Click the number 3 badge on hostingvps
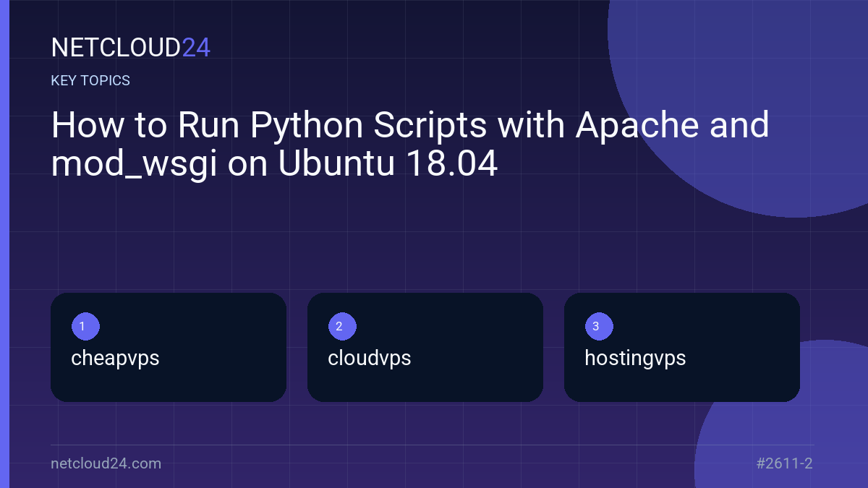This screenshot has width=868, height=488. click(x=599, y=326)
